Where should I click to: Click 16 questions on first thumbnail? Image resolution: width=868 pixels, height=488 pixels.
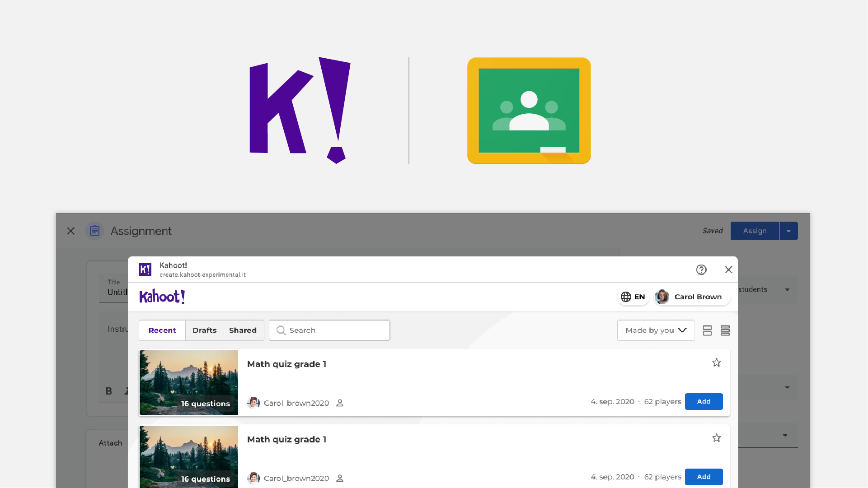point(206,404)
